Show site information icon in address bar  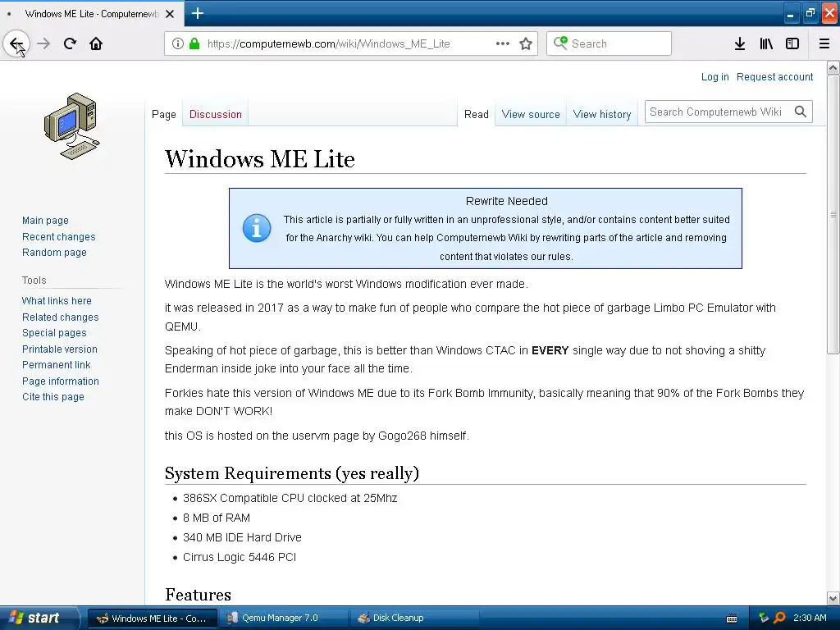click(178, 43)
